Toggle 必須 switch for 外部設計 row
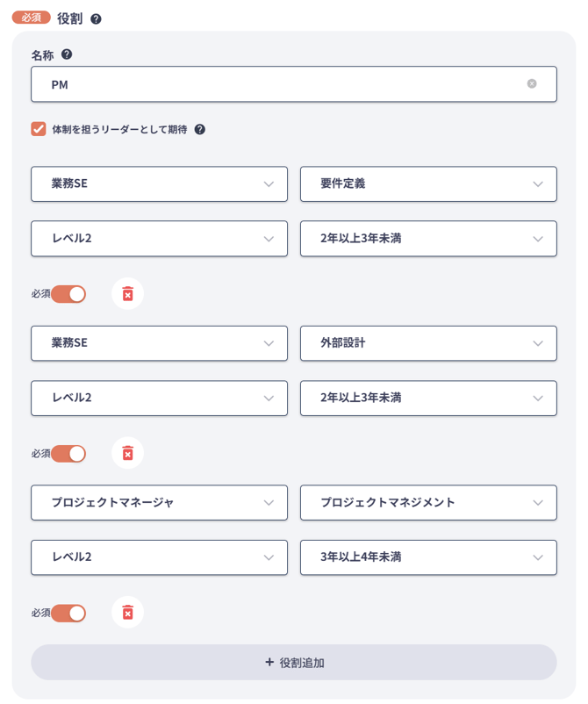588x704 pixels. tap(68, 454)
